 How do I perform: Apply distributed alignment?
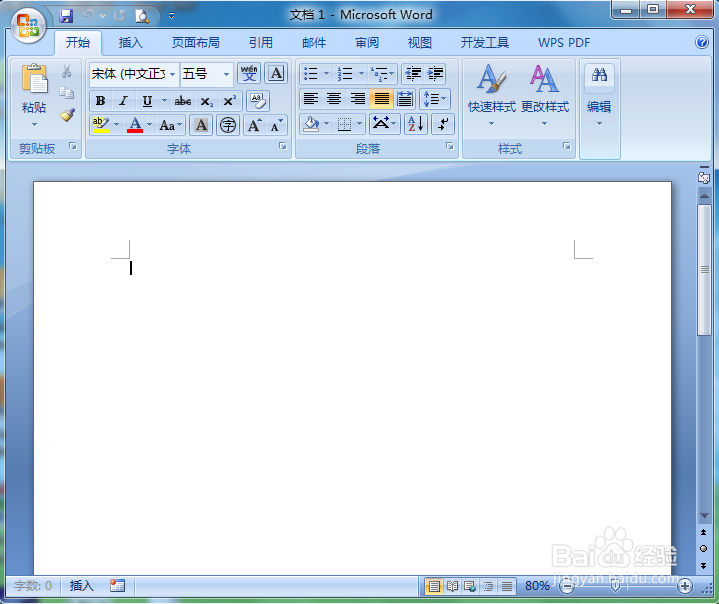point(405,99)
